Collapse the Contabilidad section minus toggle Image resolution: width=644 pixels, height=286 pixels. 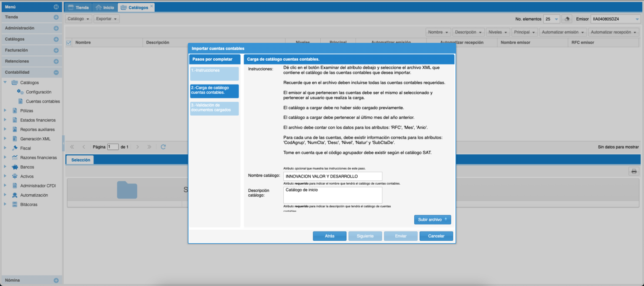(56, 72)
